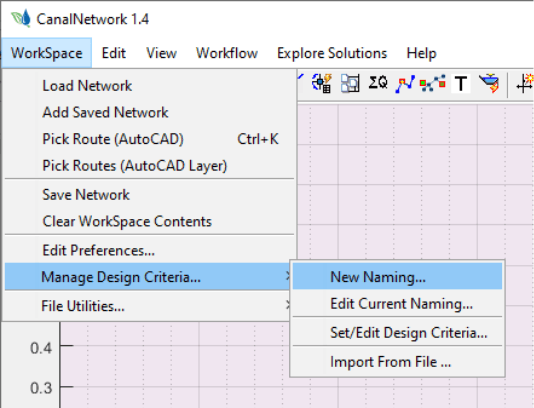
Task: Click the canal cross-section design icon
Action: (x=489, y=83)
